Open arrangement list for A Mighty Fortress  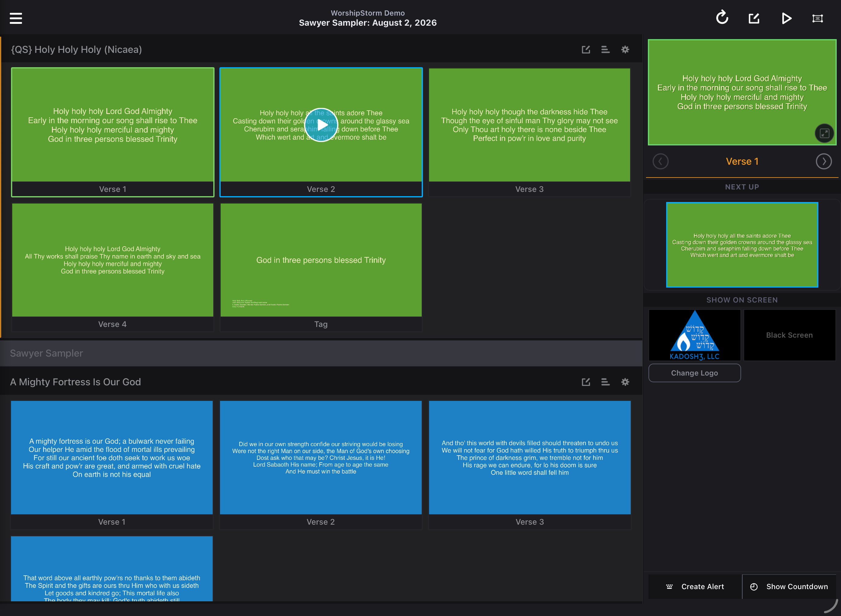[x=605, y=382]
